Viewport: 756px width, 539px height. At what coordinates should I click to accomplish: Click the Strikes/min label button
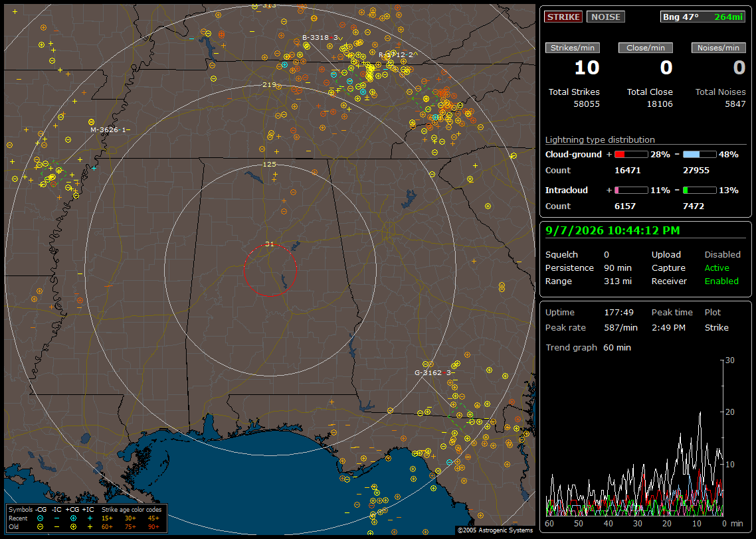pyautogui.click(x=572, y=48)
